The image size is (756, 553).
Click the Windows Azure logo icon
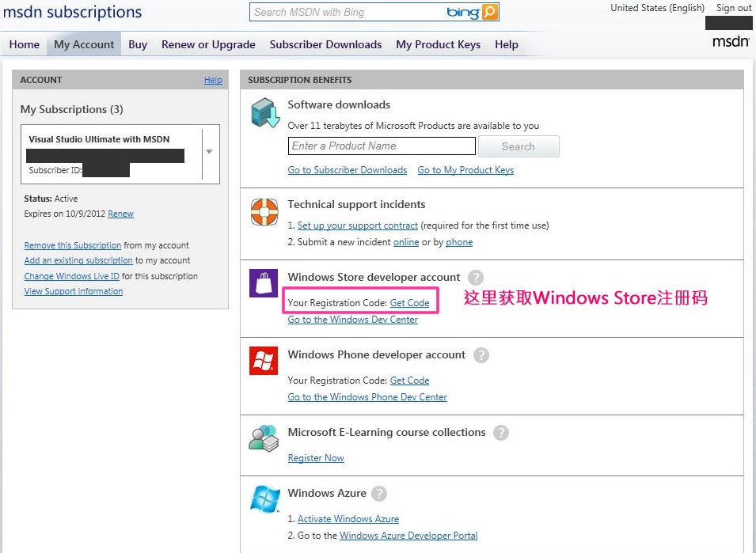coord(264,498)
